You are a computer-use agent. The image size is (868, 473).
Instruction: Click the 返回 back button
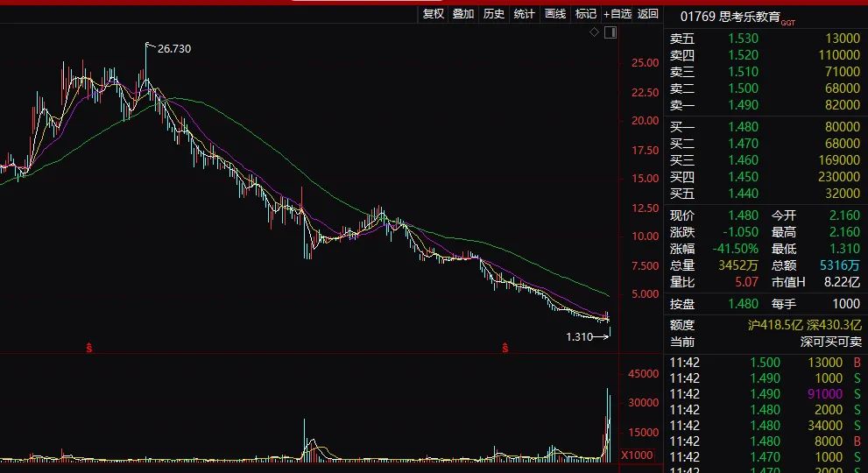[x=648, y=14]
